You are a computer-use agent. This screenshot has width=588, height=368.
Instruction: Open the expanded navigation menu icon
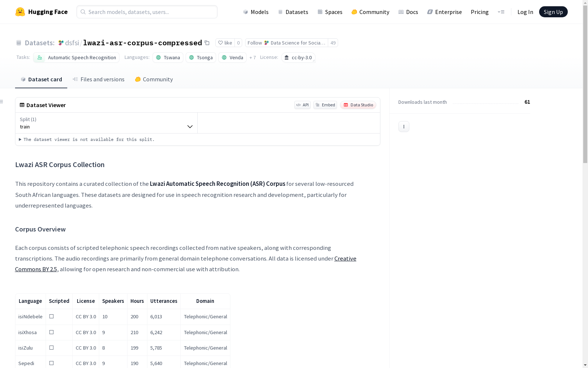pos(501,12)
